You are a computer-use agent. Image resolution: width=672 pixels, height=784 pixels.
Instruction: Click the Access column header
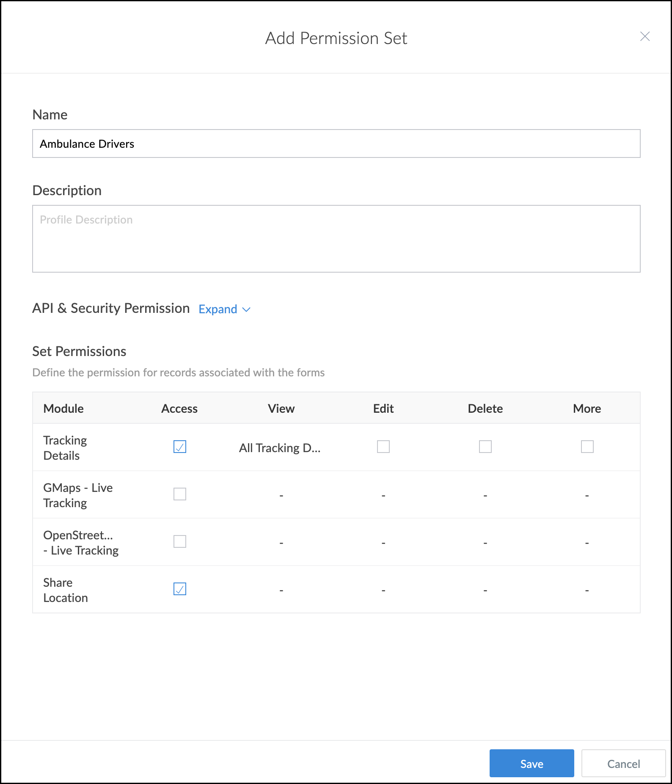click(179, 409)
